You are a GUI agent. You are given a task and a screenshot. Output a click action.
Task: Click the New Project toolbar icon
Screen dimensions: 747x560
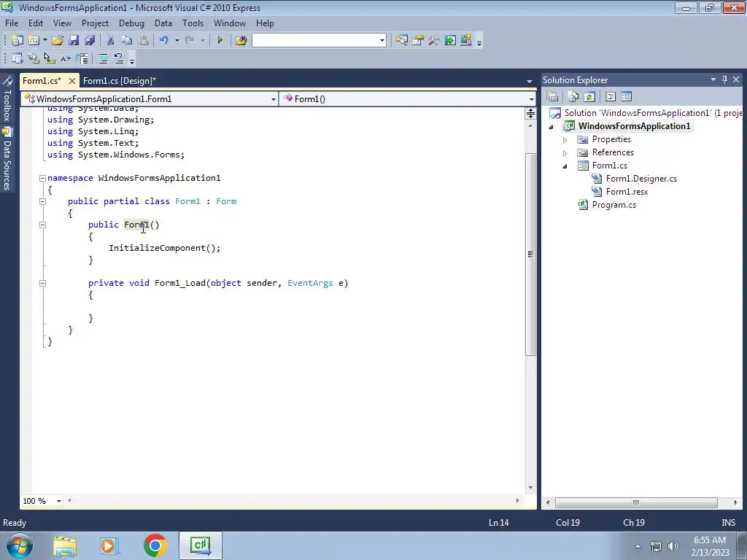tap(18, 41)
